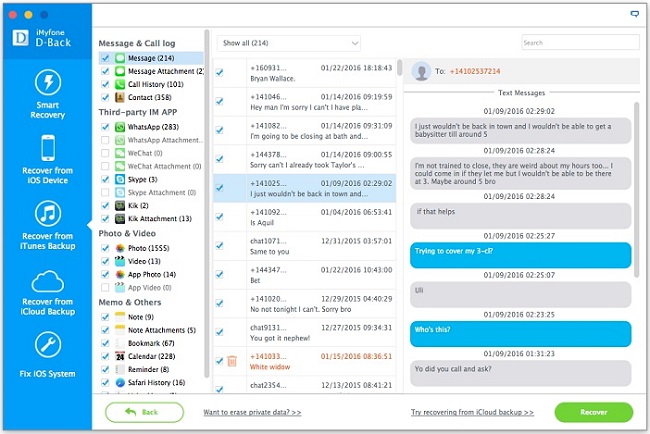Click the Calendar 24 icon

coord(120,356)
